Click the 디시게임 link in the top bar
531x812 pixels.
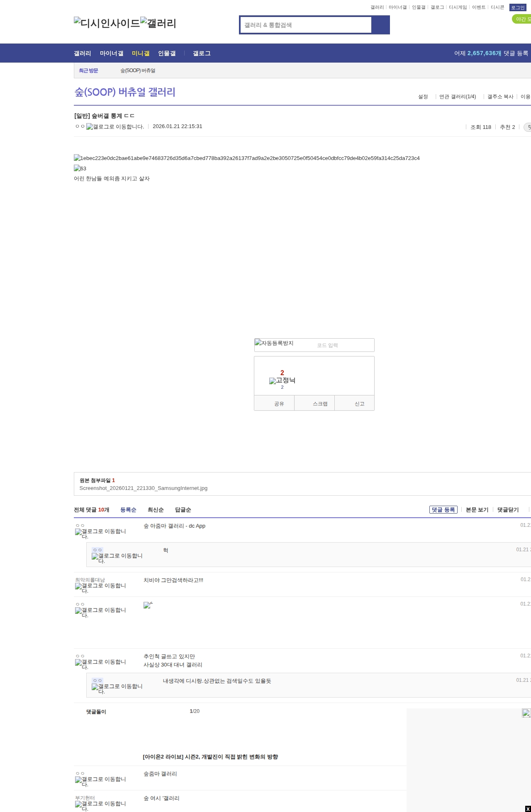(458, 7)
